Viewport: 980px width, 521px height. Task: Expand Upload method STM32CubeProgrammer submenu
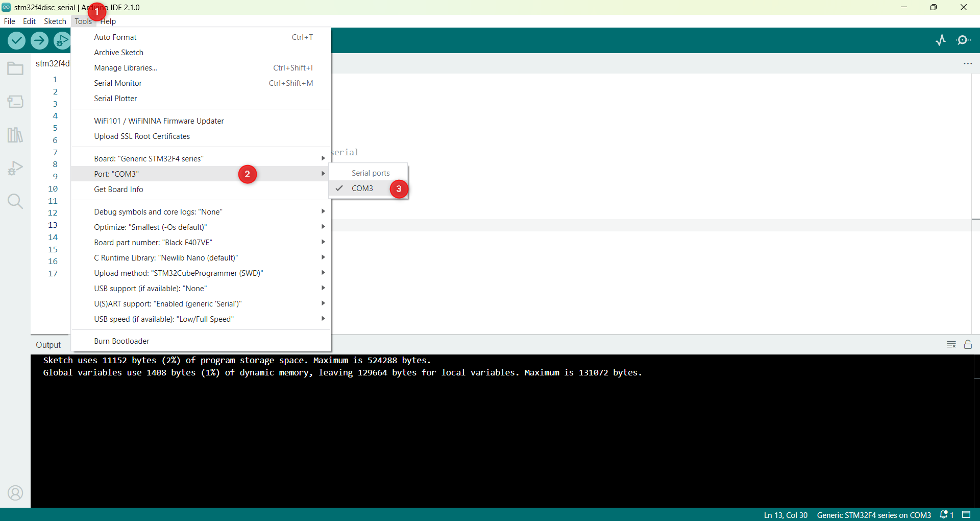point(201,273)
